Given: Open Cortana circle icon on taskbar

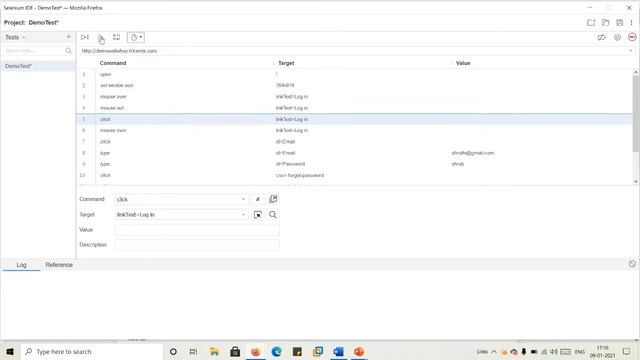Looking at the screenshot, I should (x=173, y=351).
